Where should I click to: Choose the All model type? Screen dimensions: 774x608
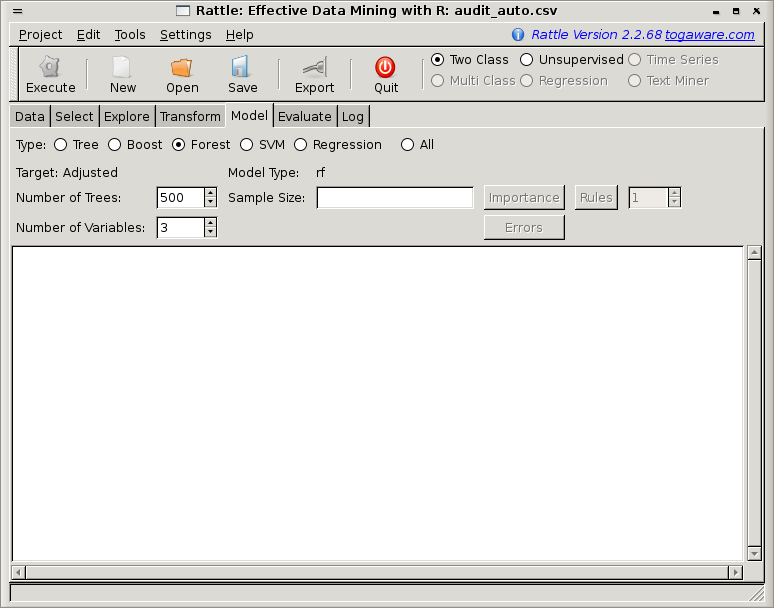[x=407, y=145]
